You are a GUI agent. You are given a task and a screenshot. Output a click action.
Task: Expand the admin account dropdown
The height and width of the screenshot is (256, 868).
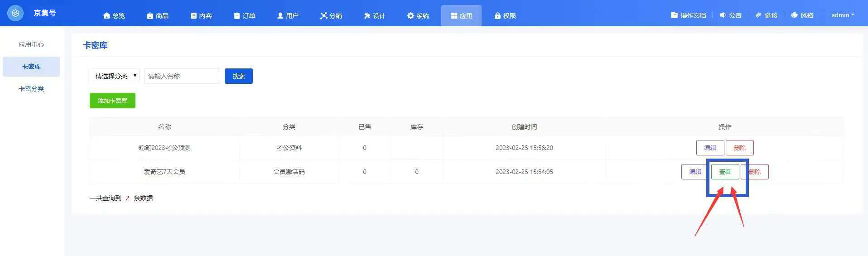(842, 15)
